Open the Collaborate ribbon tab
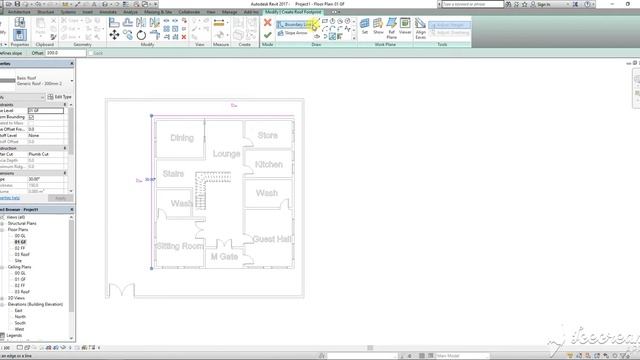Viewport: 640px width, 360px height. tap(189, 12)
